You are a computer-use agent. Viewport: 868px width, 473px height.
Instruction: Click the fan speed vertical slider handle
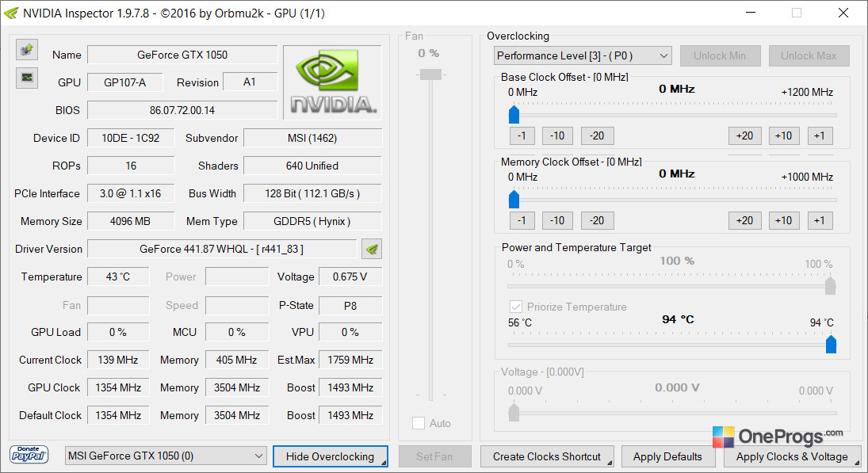(x=430, y=74)
